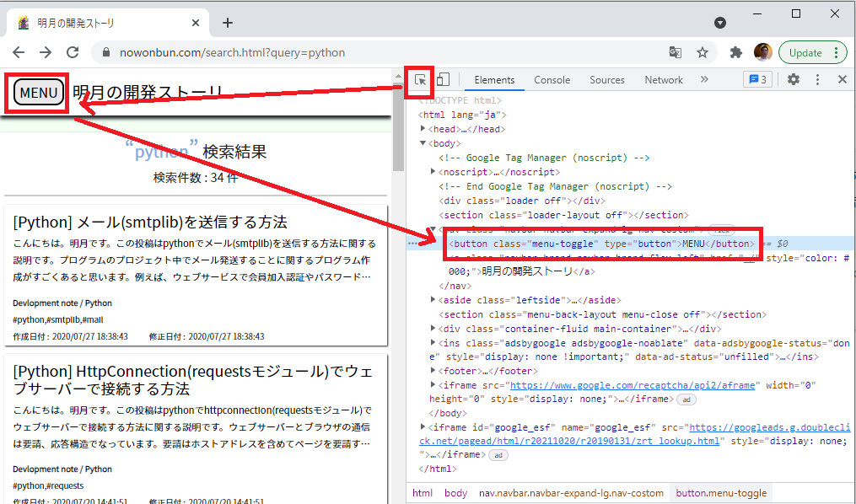
Task: Click the site title 明月の開発ストーリ
Action: 148,93
